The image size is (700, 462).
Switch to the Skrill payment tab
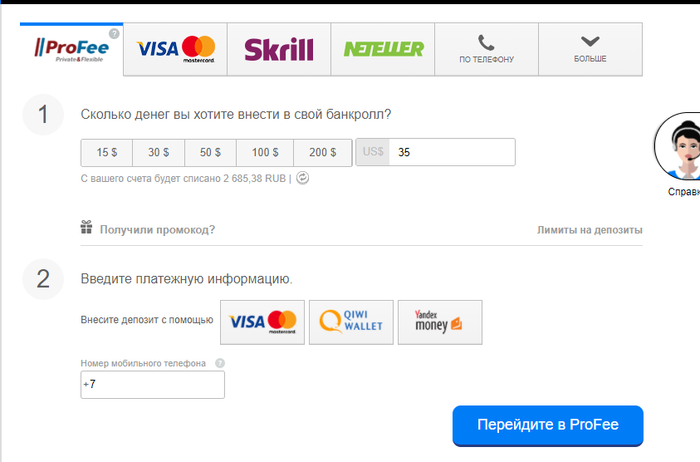[x=279, y=49]
